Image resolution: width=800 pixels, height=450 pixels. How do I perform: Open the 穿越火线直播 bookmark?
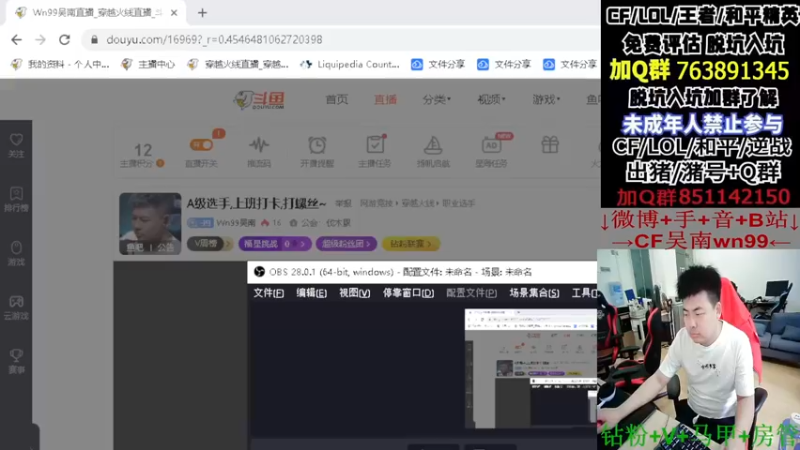238,64
